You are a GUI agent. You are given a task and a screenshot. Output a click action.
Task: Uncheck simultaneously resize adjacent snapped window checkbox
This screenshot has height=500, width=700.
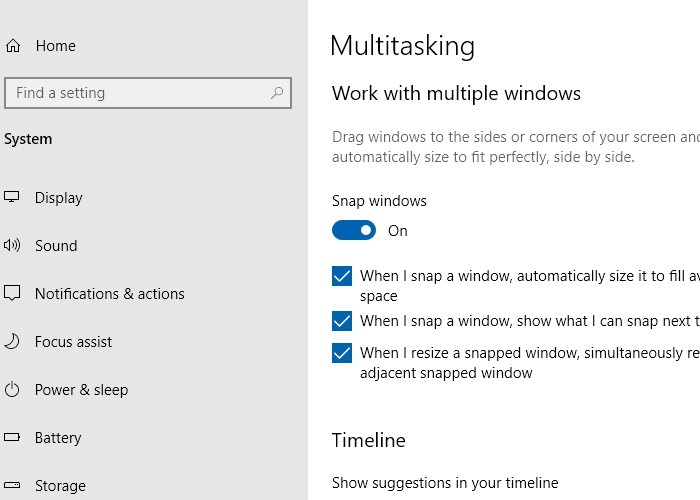[x=342, y=353]
